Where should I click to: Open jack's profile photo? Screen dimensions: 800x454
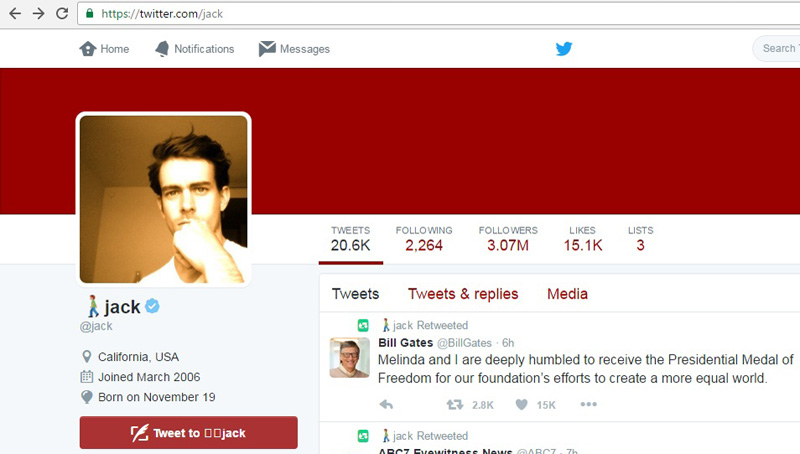click(x=163, y=199)
